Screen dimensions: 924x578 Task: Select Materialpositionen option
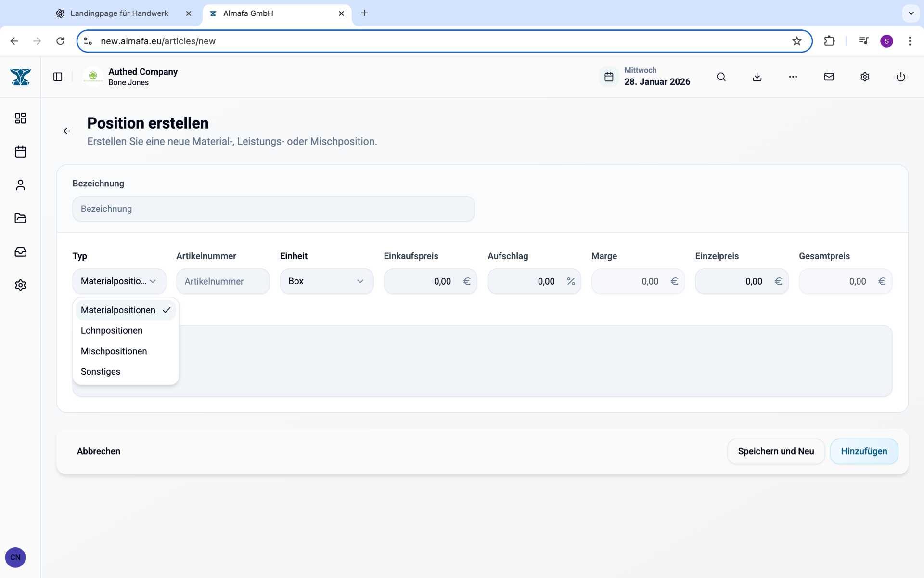[126, 310]
